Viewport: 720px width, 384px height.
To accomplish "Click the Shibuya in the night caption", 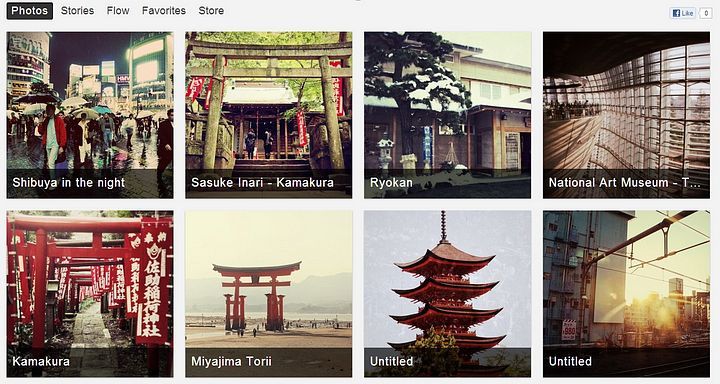I will (68, 183).
